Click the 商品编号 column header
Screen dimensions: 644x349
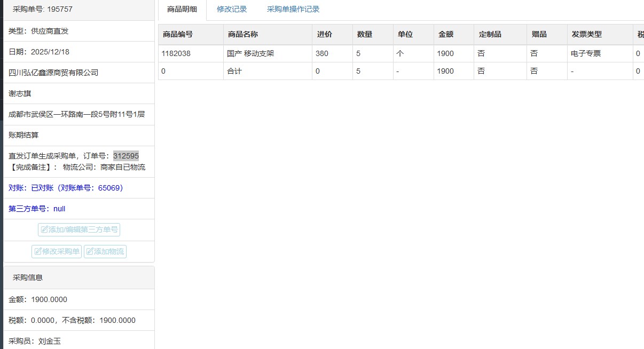[x=178, y=34]
